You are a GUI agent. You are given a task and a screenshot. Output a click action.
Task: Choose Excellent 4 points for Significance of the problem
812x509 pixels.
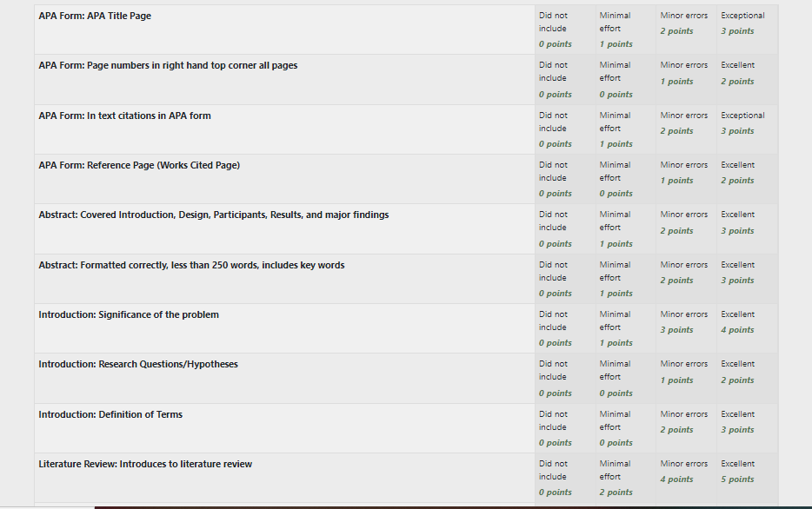click(748, 328)
